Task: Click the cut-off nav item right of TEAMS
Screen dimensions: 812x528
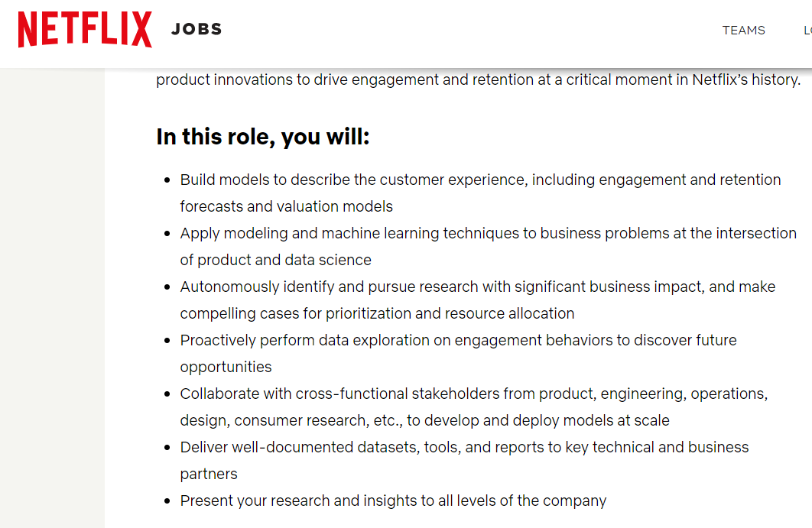Action: coord(807,31)
